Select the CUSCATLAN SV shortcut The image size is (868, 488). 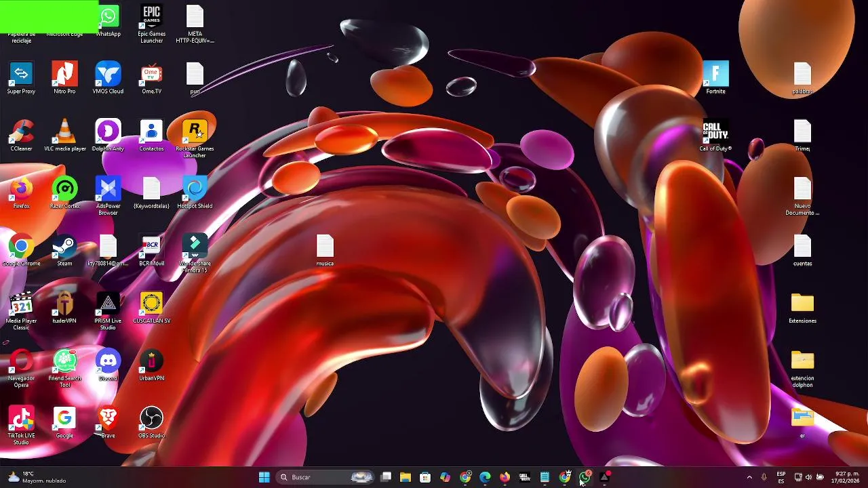click(151, 308)
